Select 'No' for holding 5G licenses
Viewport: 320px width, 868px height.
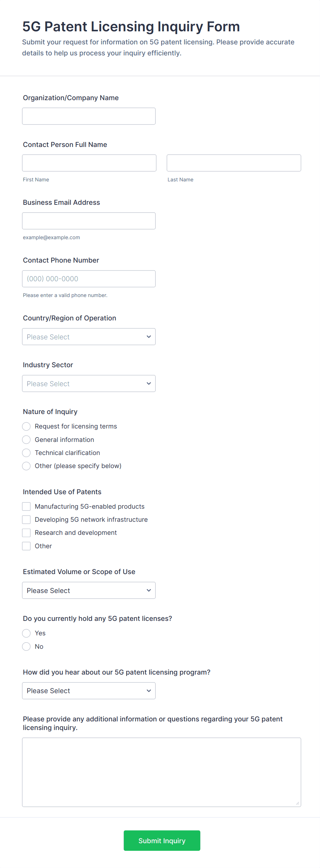pyautogui.click(x=26, y=647)
